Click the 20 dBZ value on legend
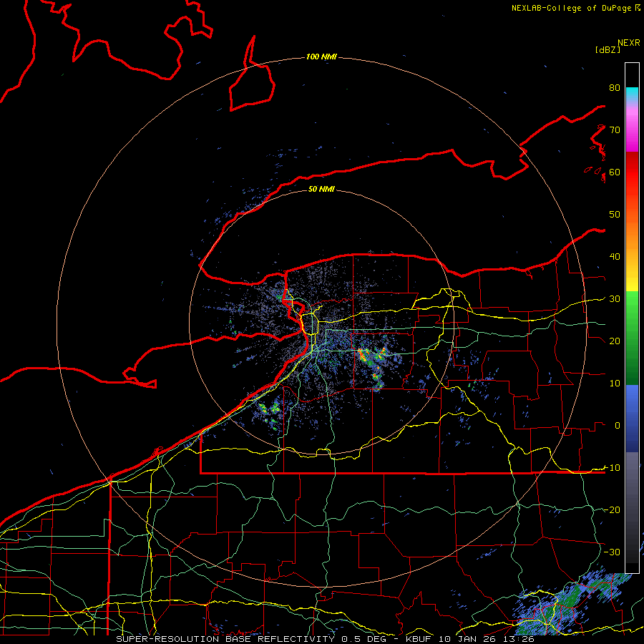 tap(615, 341)
